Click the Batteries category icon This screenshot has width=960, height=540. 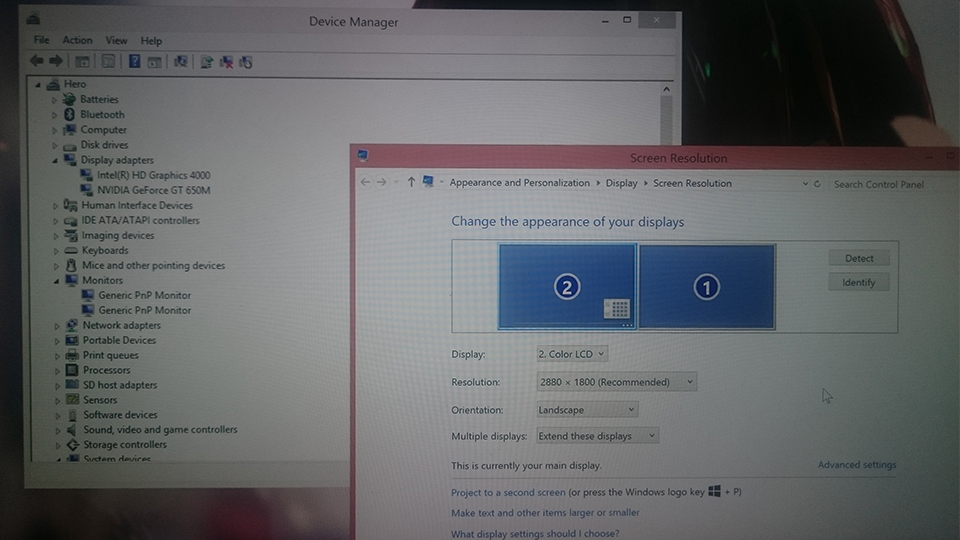(69, 99)
